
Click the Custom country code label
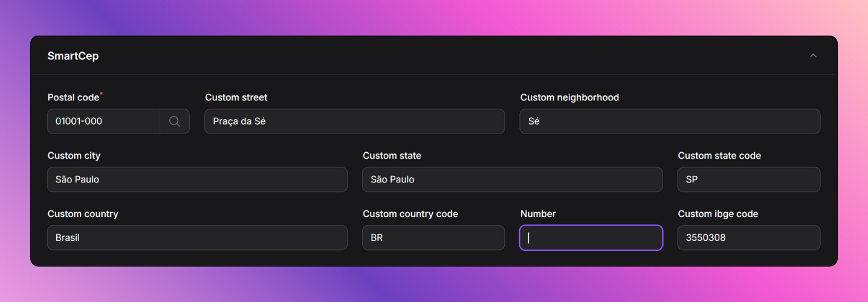coord(410,214)
